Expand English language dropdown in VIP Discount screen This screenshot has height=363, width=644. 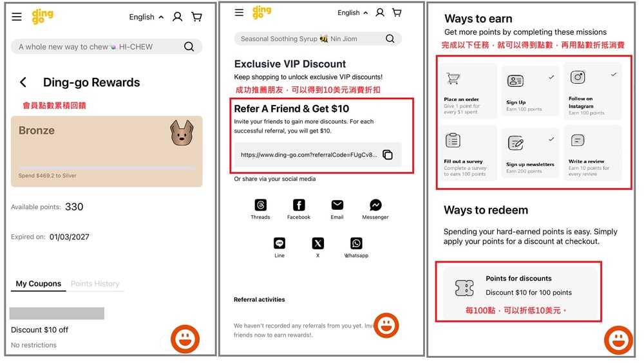pos(352,13)
